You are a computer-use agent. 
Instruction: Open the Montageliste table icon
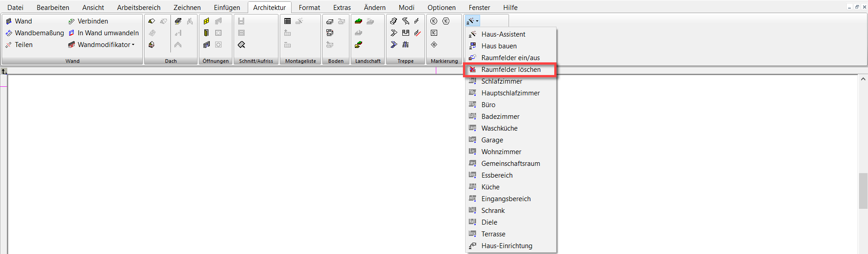pos(288,21)
